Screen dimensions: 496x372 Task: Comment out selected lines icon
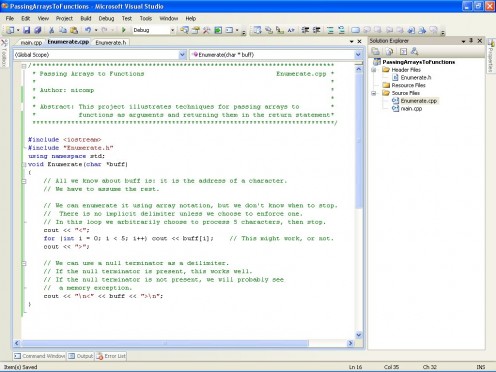[330, 30]
